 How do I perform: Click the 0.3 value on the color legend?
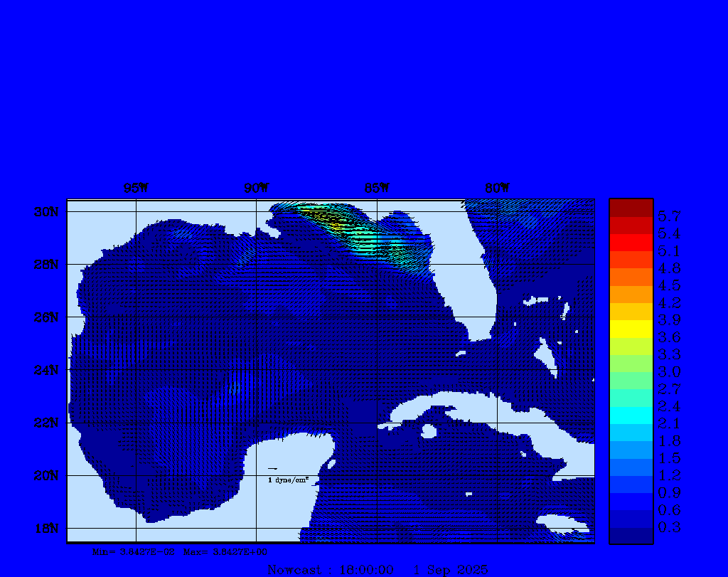pos(669,527)
